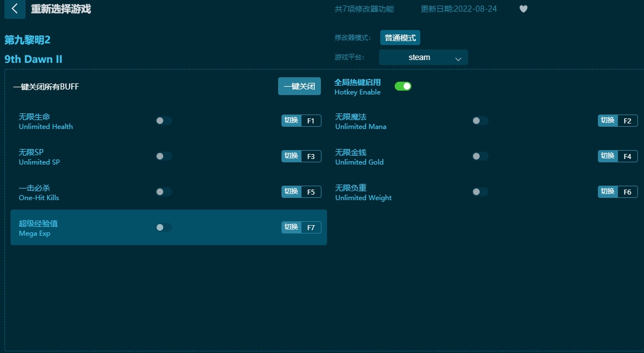Click the 更新日期:2022-08-24 text

459,9
